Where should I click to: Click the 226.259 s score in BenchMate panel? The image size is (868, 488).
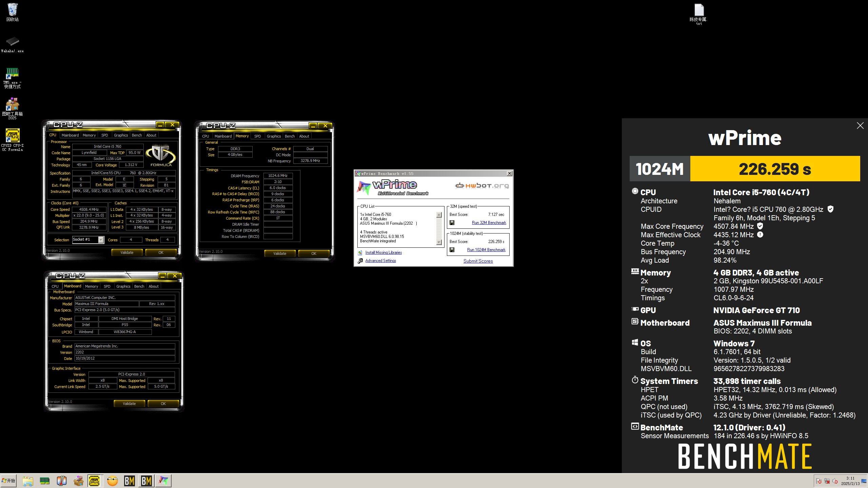[x=775, y=169]
